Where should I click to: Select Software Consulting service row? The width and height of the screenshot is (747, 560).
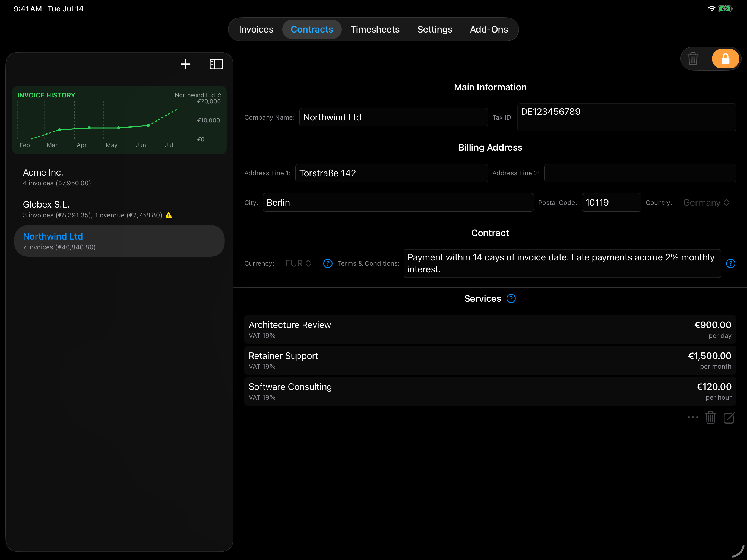pos(490,391)
